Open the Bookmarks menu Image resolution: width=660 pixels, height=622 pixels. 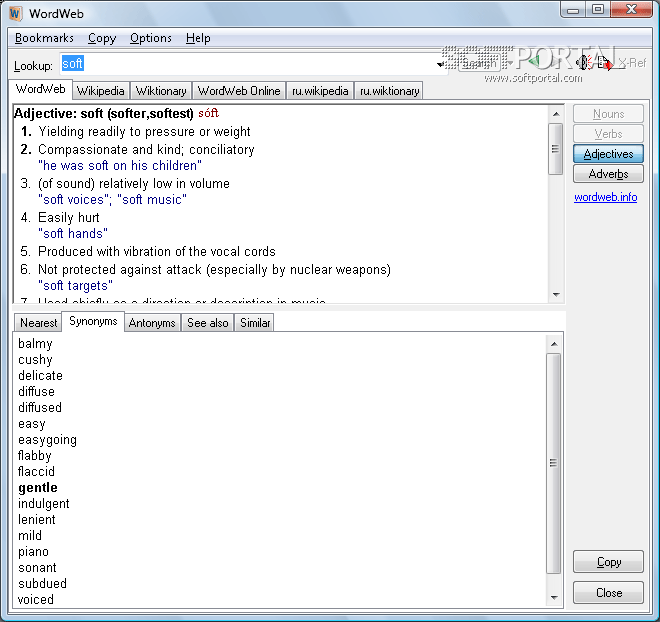(x=44, y=38)
